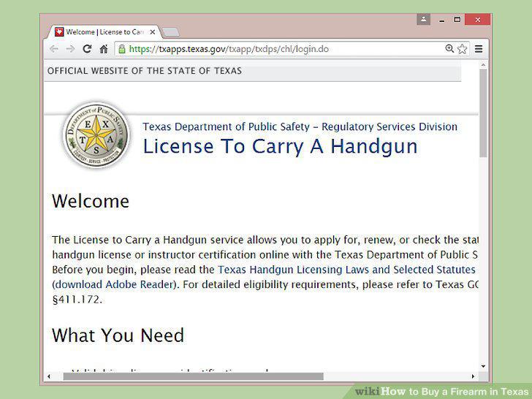Click the Texas DPS seal logo
This screenshot has width=532, height=399.
click(96, 135)
